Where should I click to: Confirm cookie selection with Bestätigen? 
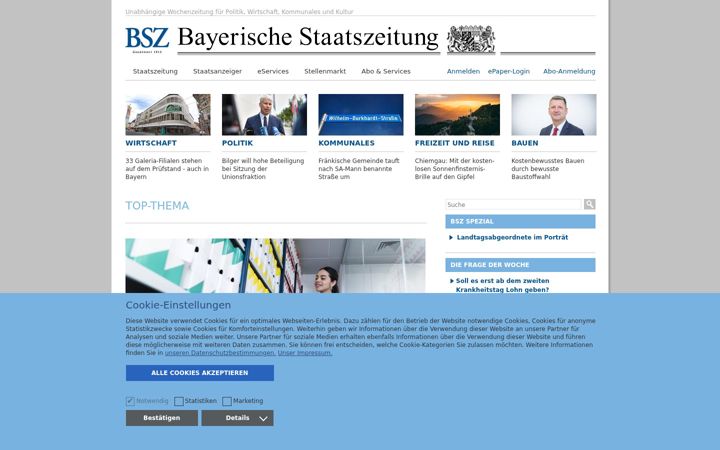pyautogui.click(x=162, y=418)
